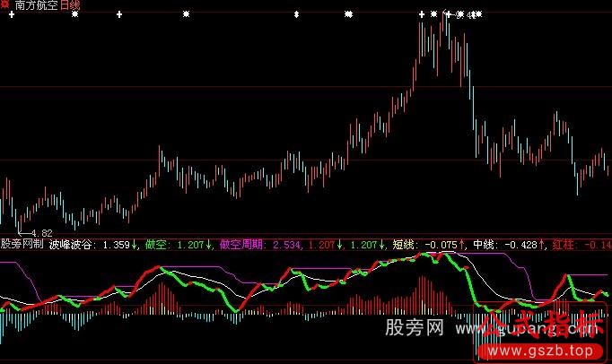
Task: Click the down arrow after 做空 value 1.207
Action: [209, 243]
